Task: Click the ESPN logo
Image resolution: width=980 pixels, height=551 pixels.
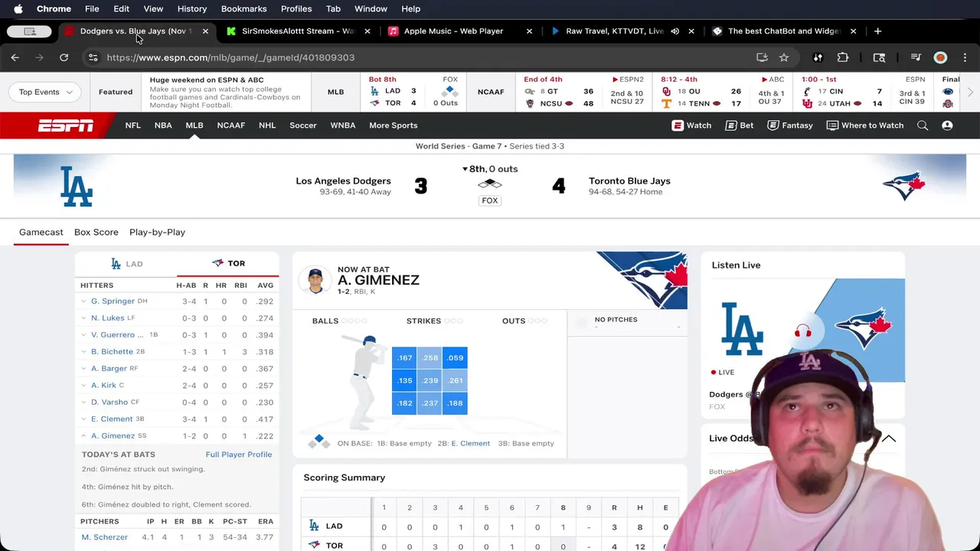Action: tap(66, 126)
